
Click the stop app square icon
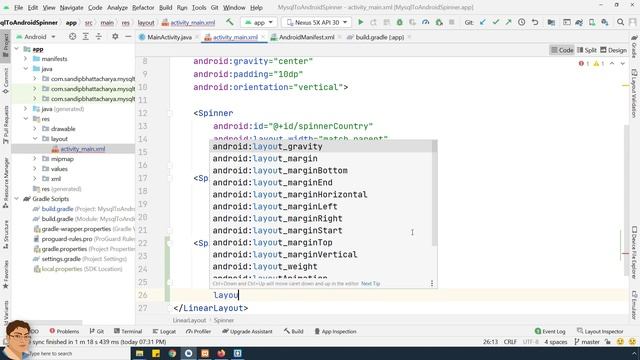point(451,22)
